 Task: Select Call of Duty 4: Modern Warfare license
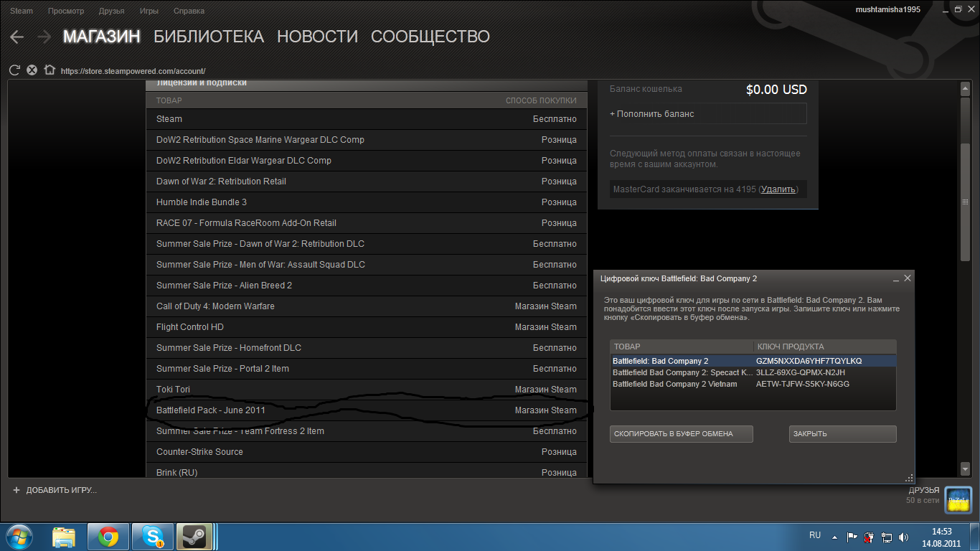click(x=367, y=306)
